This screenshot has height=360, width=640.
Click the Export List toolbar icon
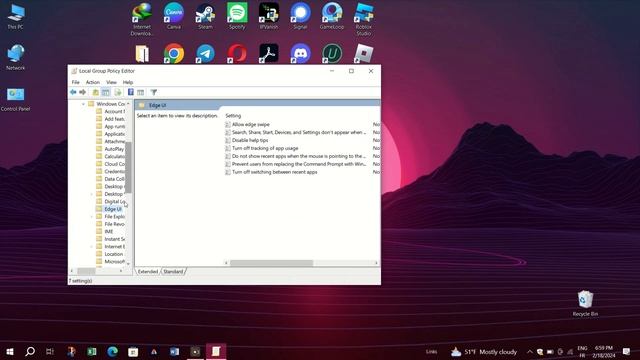[118, 92]
